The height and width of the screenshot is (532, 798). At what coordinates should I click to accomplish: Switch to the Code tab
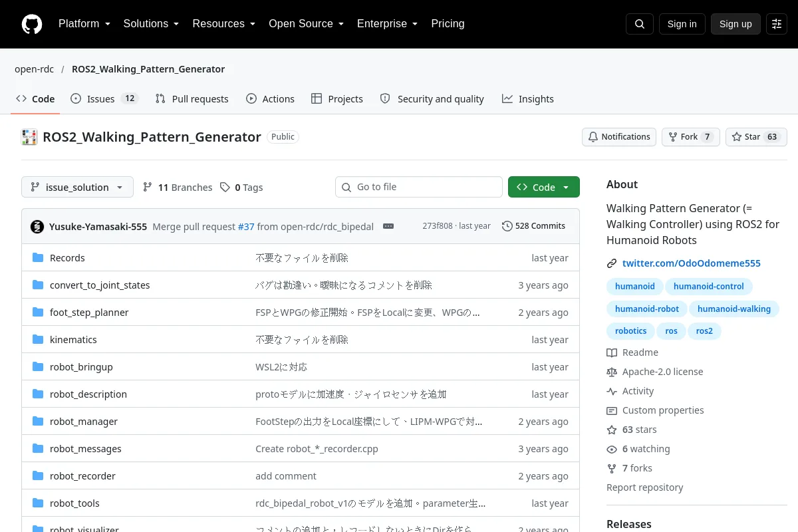pyautogui.click(x=36, y=99)
